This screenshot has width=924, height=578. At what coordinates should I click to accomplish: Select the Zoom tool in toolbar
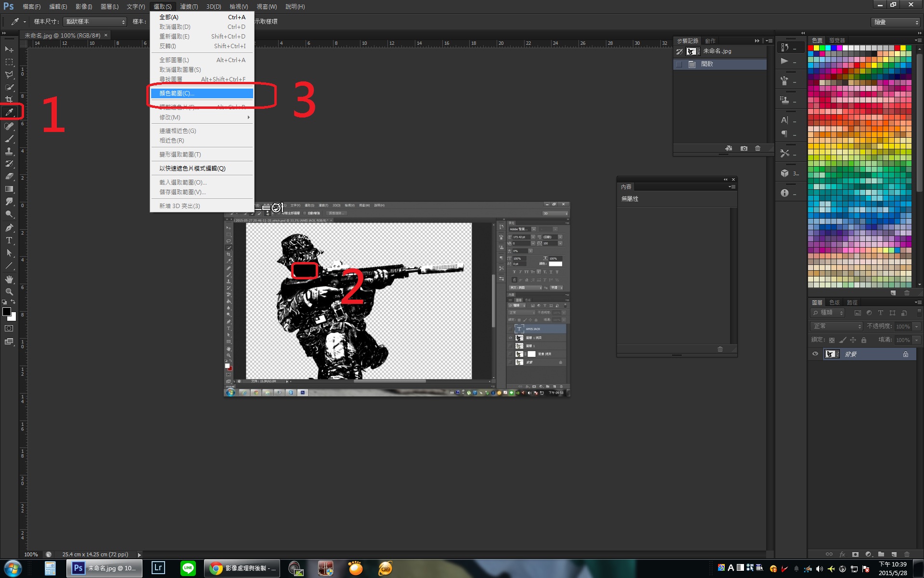pos(9,292)
